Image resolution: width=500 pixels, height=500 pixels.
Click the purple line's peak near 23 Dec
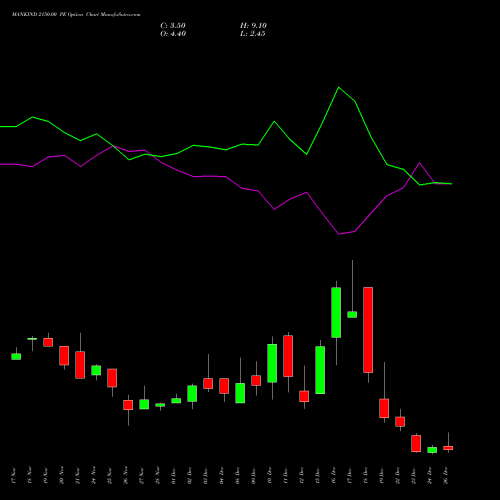420,163
